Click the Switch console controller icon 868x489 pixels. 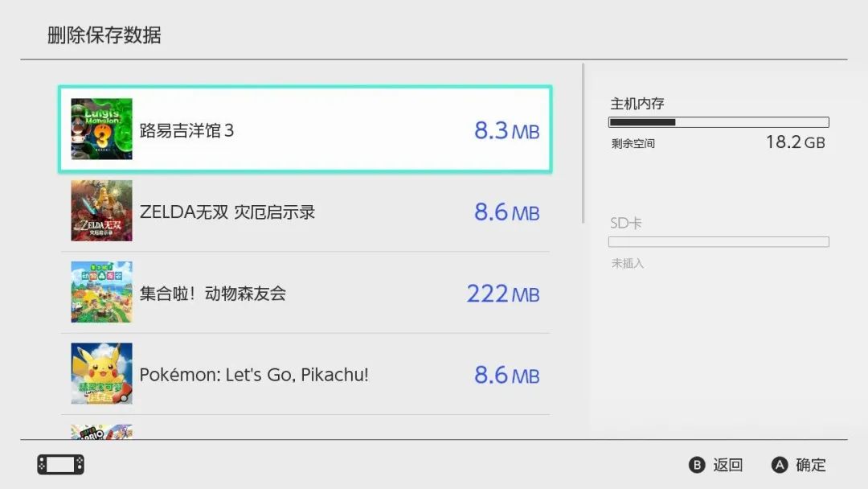tap(61, 465)
